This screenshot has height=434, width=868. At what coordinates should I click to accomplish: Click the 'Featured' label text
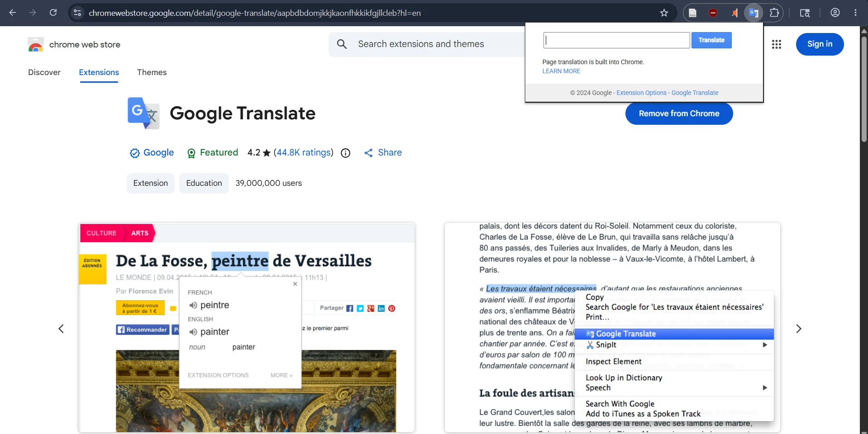pyautogui.click(x=219, y=152)
